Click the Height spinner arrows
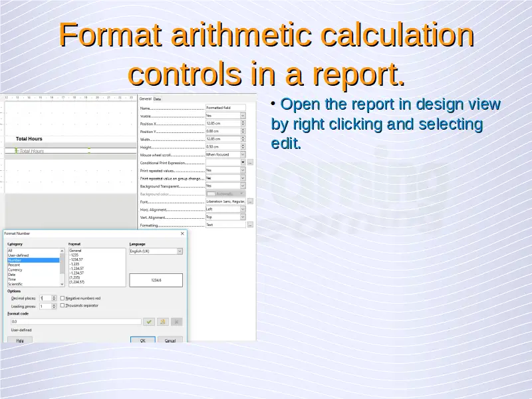 243,147
